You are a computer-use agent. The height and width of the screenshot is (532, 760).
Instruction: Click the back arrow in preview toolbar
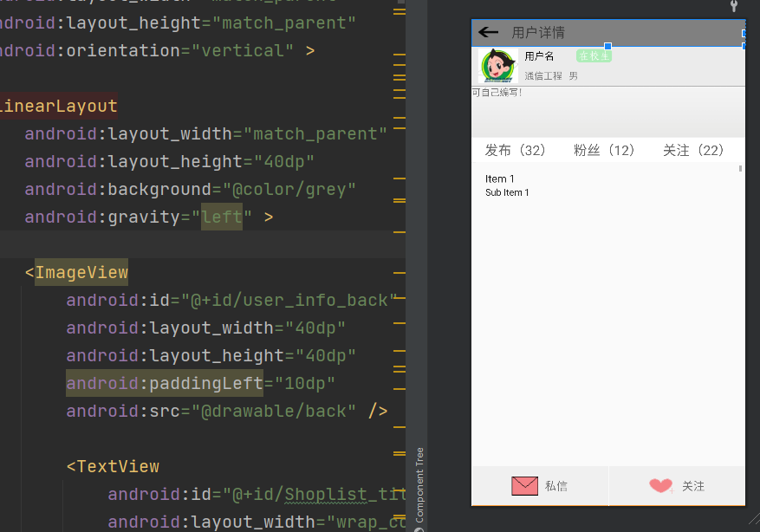(x=488, y=32)
